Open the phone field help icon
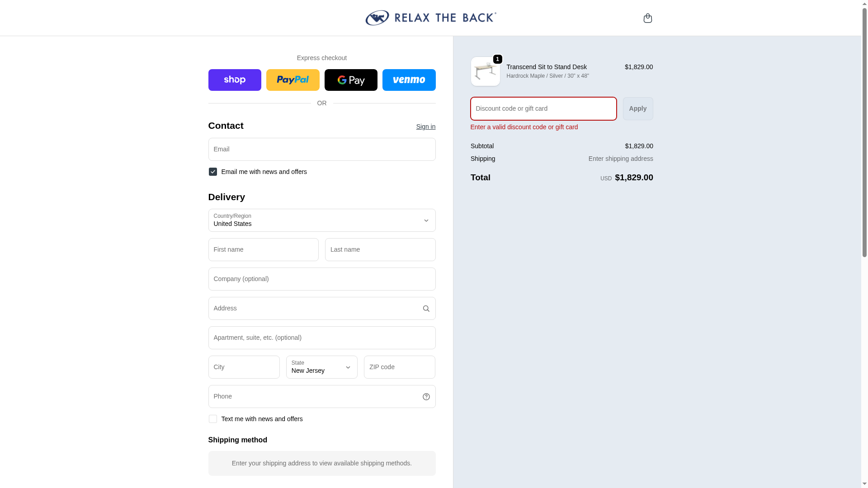Screen dimensions: 868x488 (426, 397)
